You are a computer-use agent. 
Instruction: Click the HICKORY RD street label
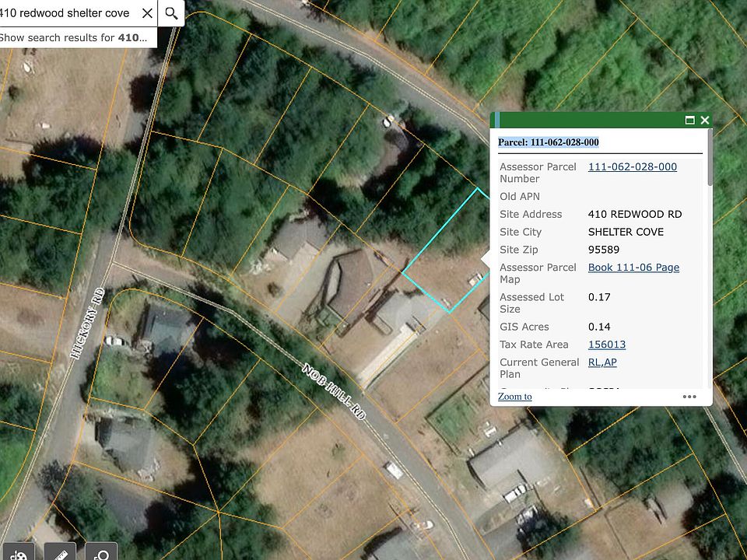(x=87, y=323)
